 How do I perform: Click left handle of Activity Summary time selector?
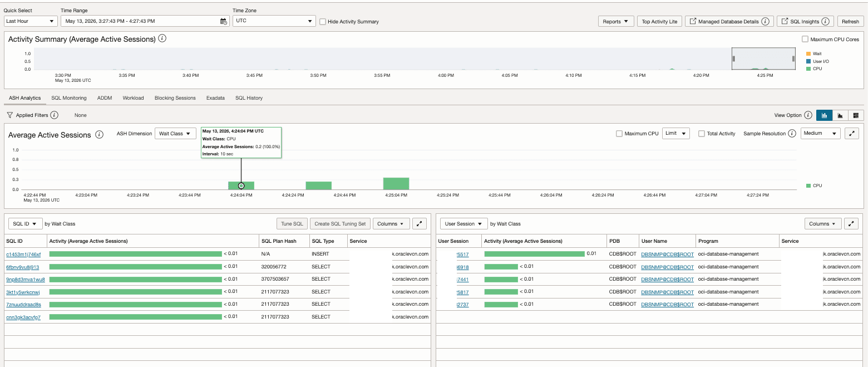[x=734, y=58]
